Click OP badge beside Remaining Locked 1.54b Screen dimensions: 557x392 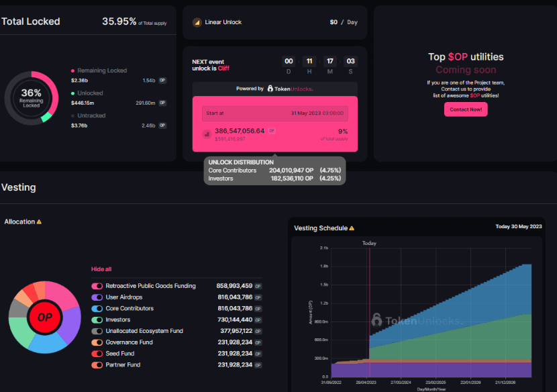click(162, 81)
